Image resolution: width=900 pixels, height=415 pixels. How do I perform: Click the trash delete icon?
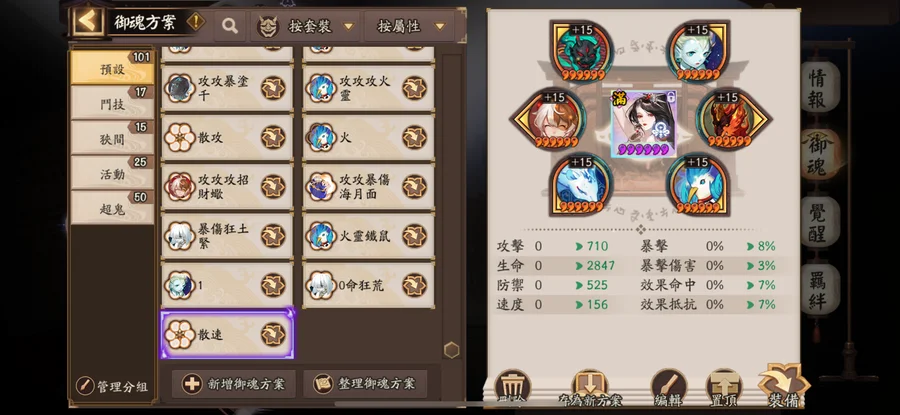click(x=511, y=387)
